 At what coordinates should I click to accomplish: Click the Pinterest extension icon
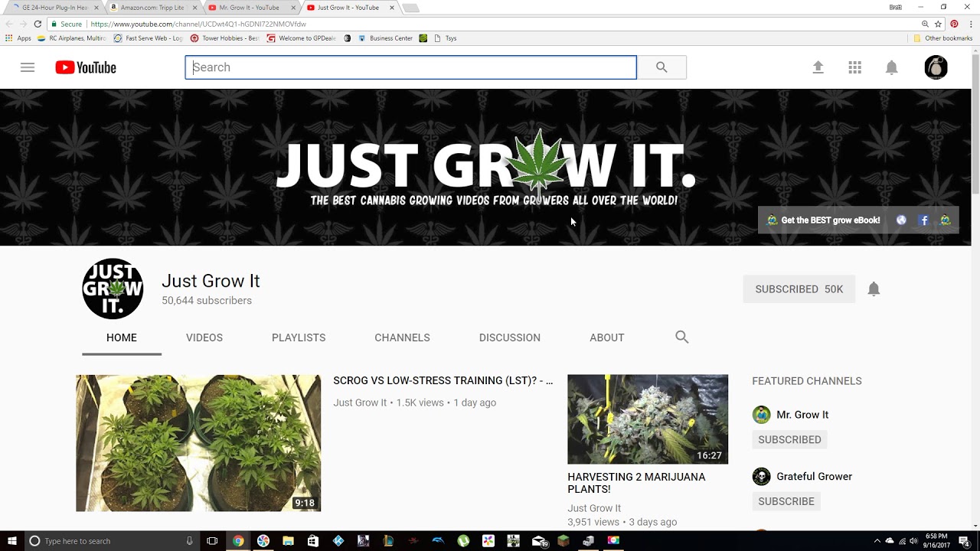[x=954, y=24]
